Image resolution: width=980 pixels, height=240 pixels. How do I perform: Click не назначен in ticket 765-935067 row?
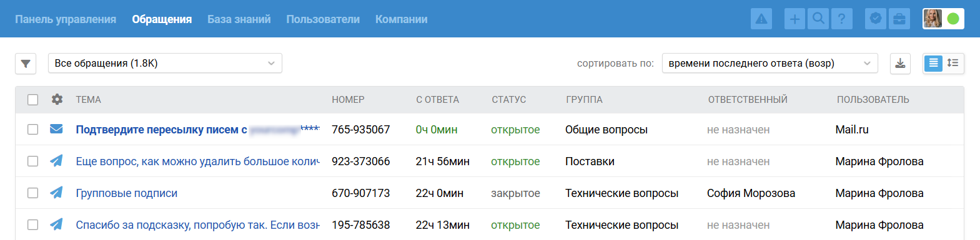(738, 130)
